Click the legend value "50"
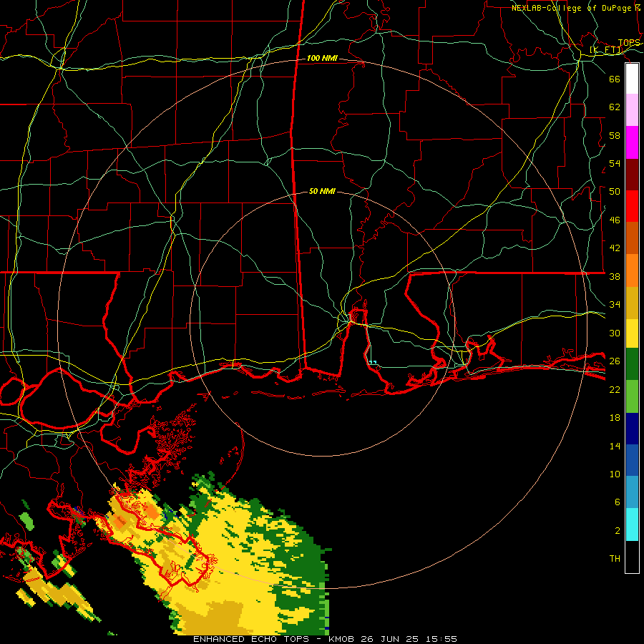 tap(615, 192)
